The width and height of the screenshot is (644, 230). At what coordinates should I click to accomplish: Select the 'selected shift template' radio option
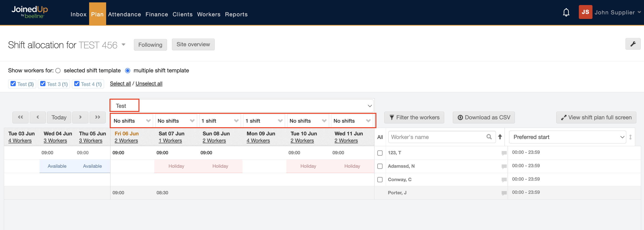coord(58,71)
